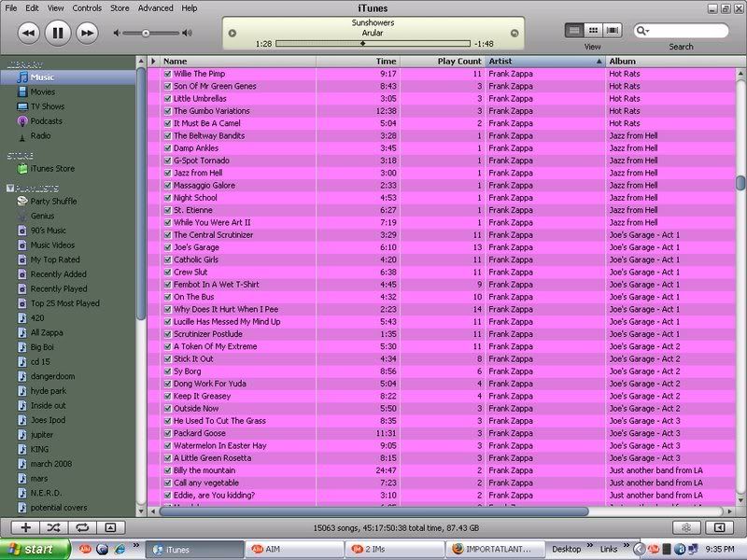The width and height of the screenshot is (747, 560).
Task: Uncheck the Night School checkbox
Action: (x=168, y=198)
